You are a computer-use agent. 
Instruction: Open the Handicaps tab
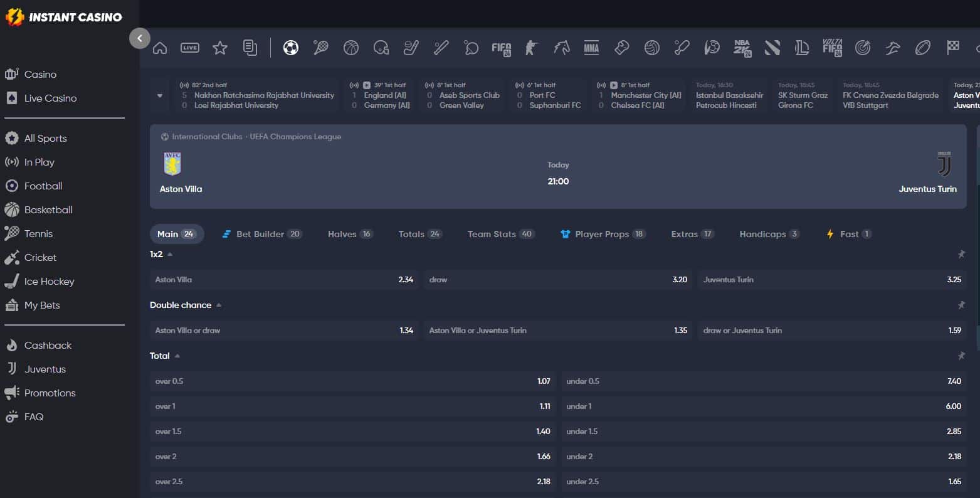[769, 234]
